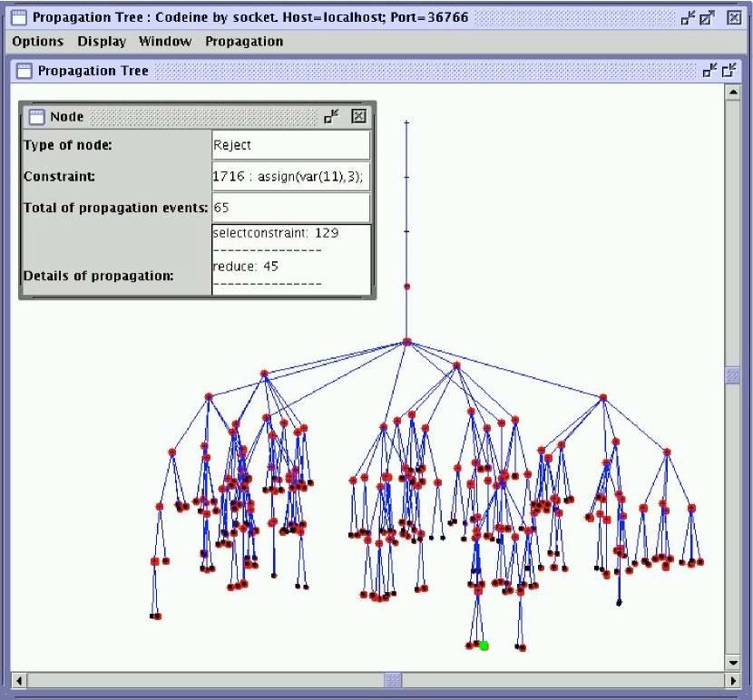Viewport: 753px width, 700px height.
Task: Close the Node panel
Action: [358, 116]
